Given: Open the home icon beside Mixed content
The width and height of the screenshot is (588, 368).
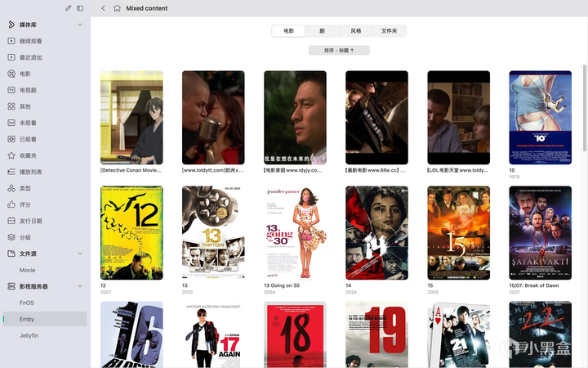Looking at the screenshot, I should [x=117, y=8].
